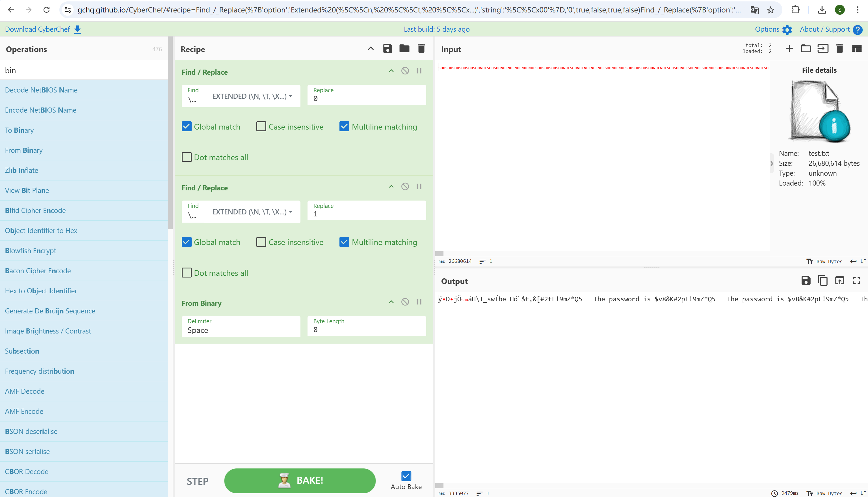Set breakpoint on first Find / Replace operation
This screenshot has width=868, height=497.
click(x=419, y=71)
